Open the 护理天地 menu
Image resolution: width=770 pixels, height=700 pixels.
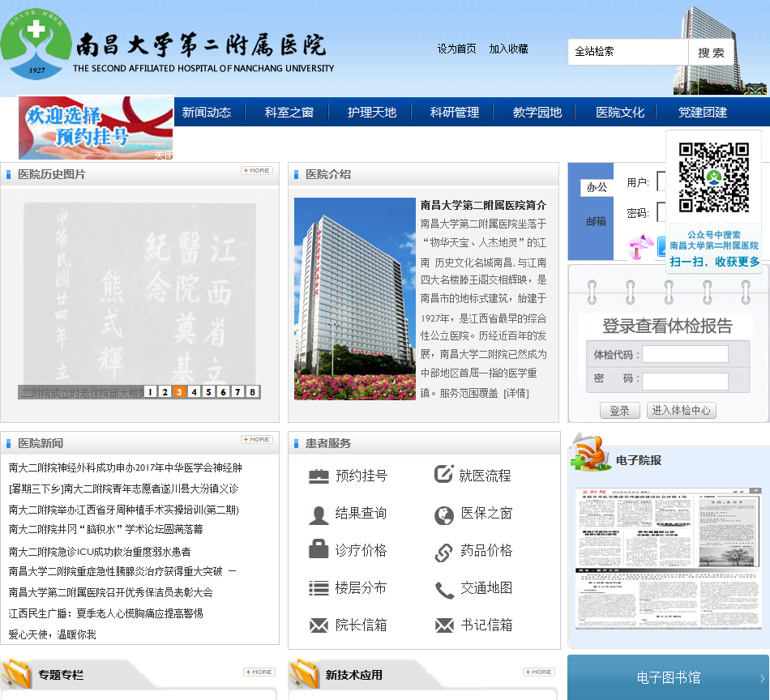pyautogui.click(x=372, y=113)
